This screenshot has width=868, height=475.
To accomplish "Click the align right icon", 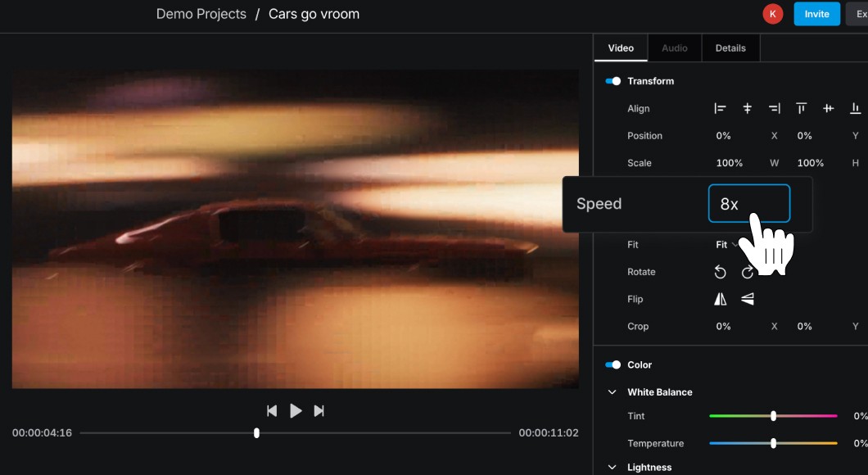I will (775, 108).
